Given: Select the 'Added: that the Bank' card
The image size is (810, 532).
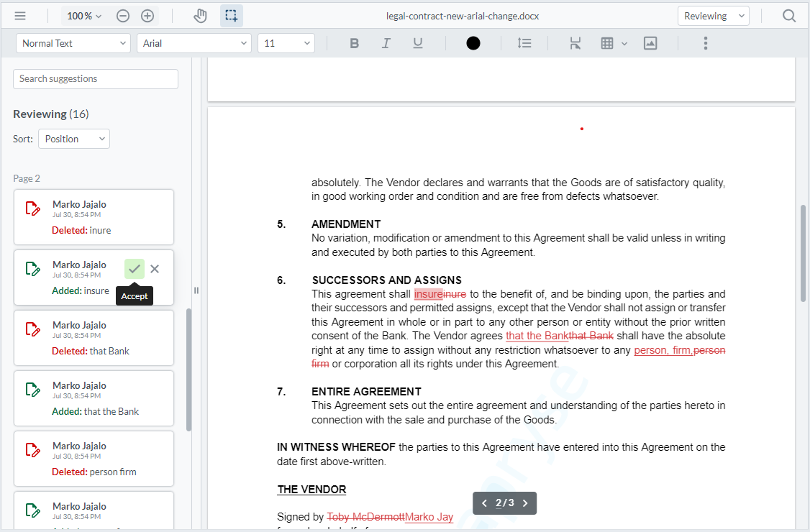Looking at the screenshot, I should [x=94, y=398].
